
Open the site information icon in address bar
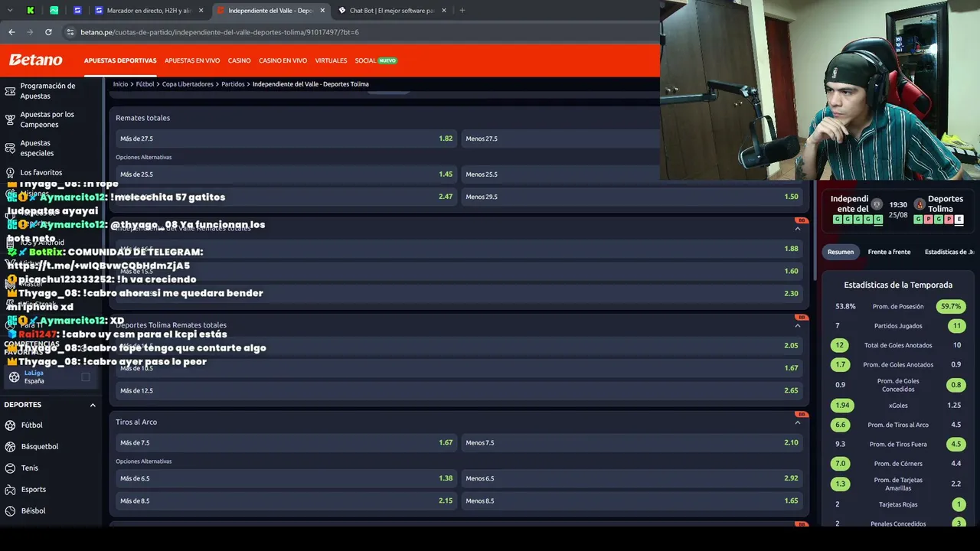click(70, 32)
